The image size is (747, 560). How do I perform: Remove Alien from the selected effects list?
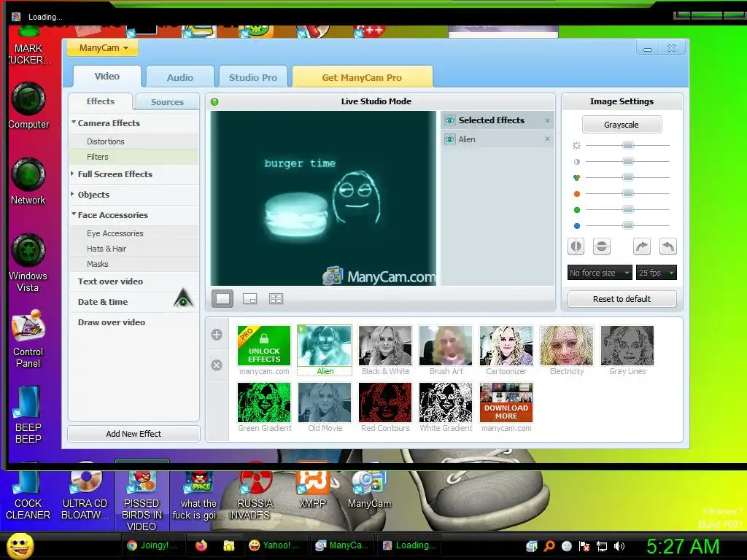547,139
